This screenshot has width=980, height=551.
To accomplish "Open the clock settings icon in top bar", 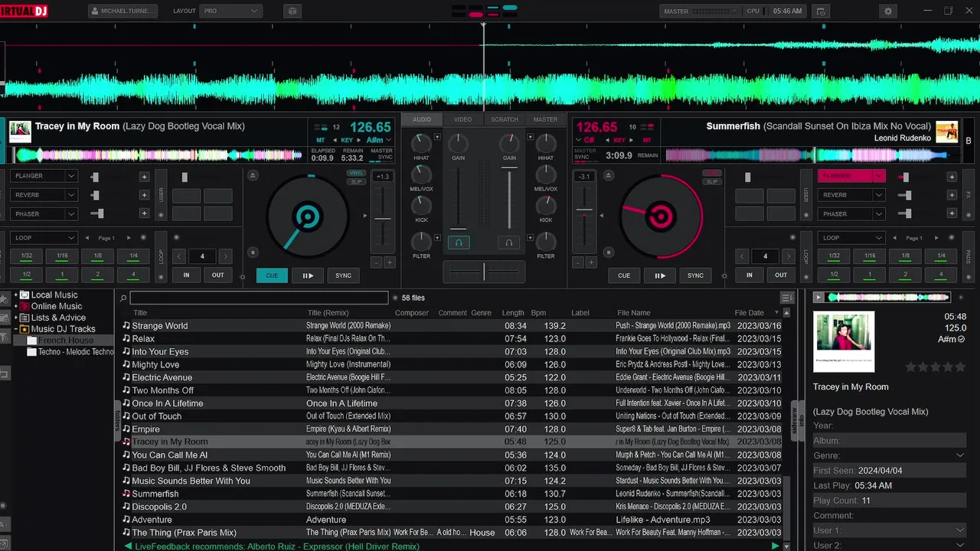I will tap(821, 11).
